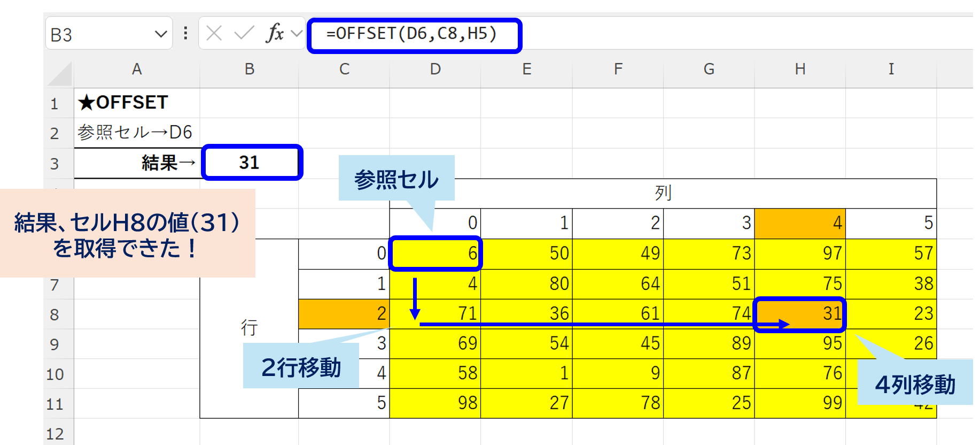Select row 11 header

pyautogui.click(x=55, y=404)
